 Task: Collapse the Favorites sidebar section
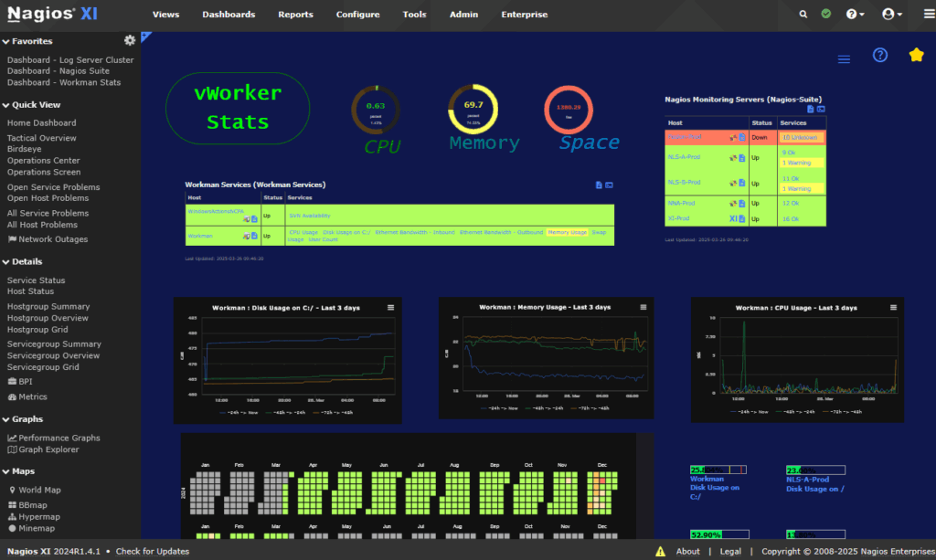pos(5,41)
